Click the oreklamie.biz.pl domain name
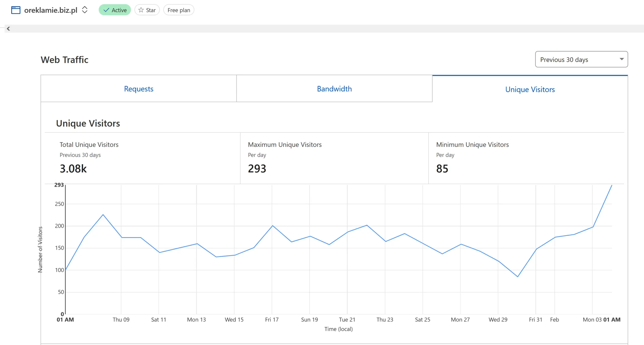This screenshot has width=644, height=345. 51,10
